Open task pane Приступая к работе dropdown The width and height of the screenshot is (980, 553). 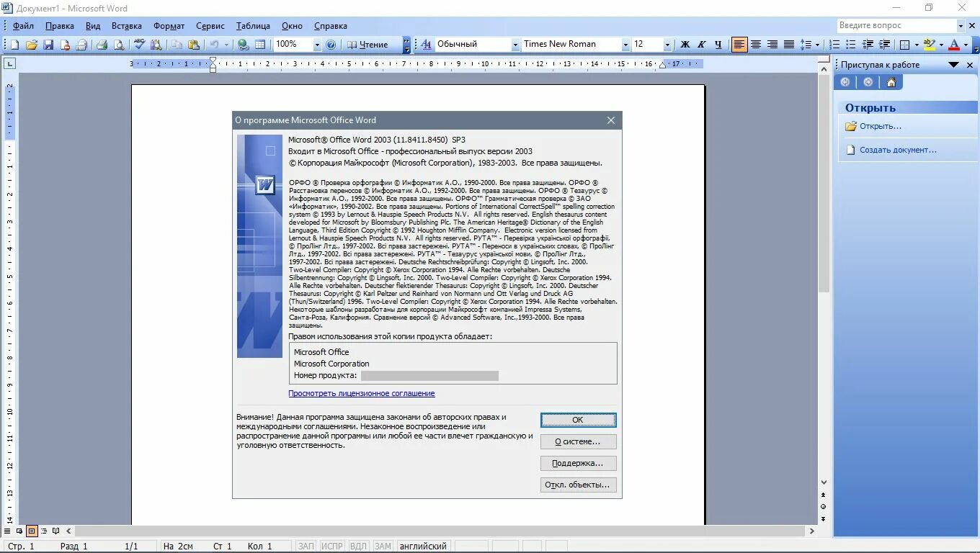[x=953, y=65]
